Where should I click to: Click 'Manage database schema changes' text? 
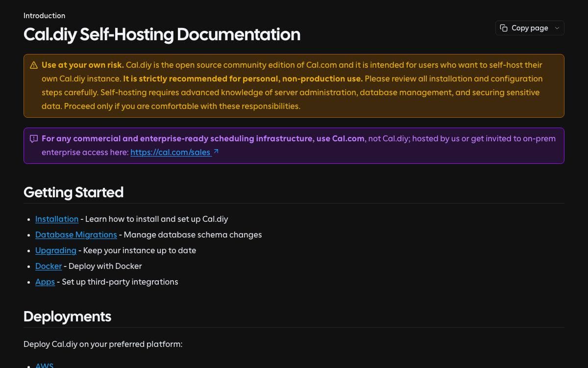pyautogui.click(x=193, y=235)
